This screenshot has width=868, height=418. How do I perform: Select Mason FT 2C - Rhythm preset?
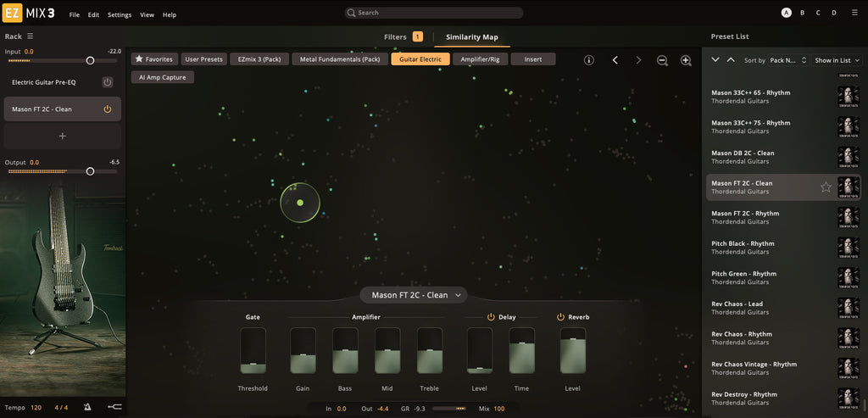(x=783, y=218)
